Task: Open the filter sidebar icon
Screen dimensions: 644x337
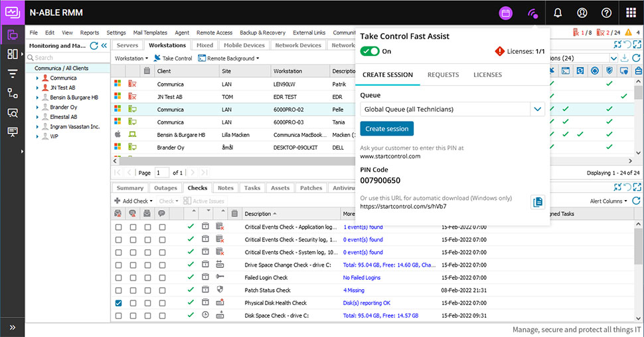Action: (13, 74)
